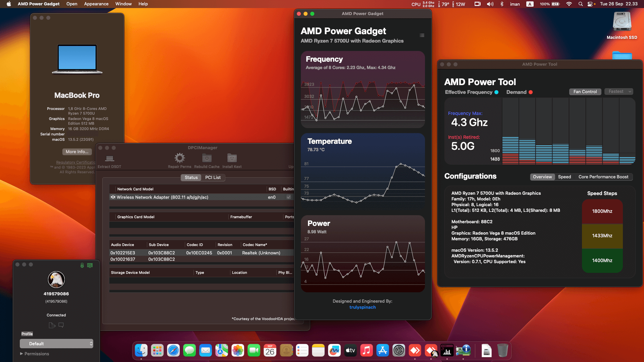Click the Fan Control button
This screenshot has height=362, width=644.
(x=585, y=92)
